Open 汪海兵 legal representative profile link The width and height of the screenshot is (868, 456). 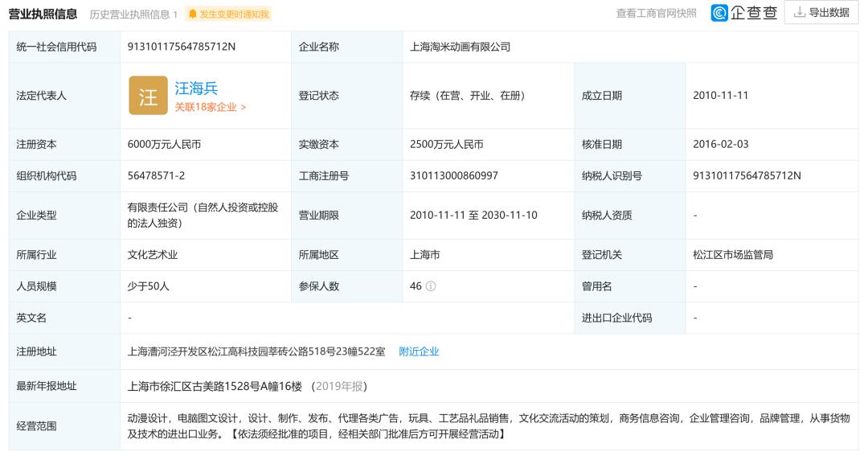(197, 88)
